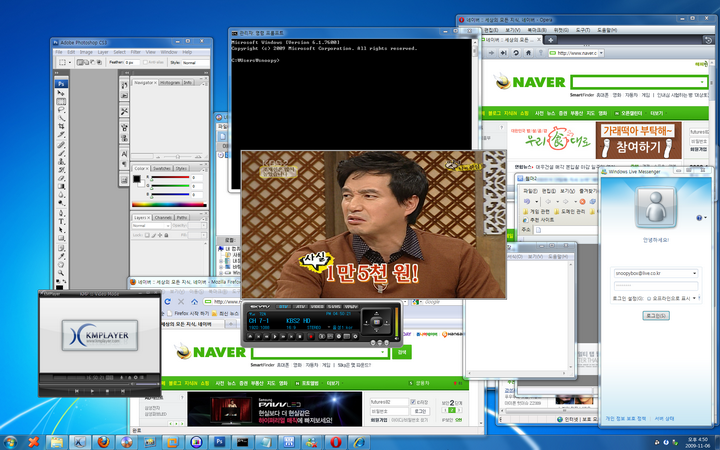The image size is (720, 450).
Task: Toggle the offline sign-in checkbox in Messenger
Action: tap(649, 298)
